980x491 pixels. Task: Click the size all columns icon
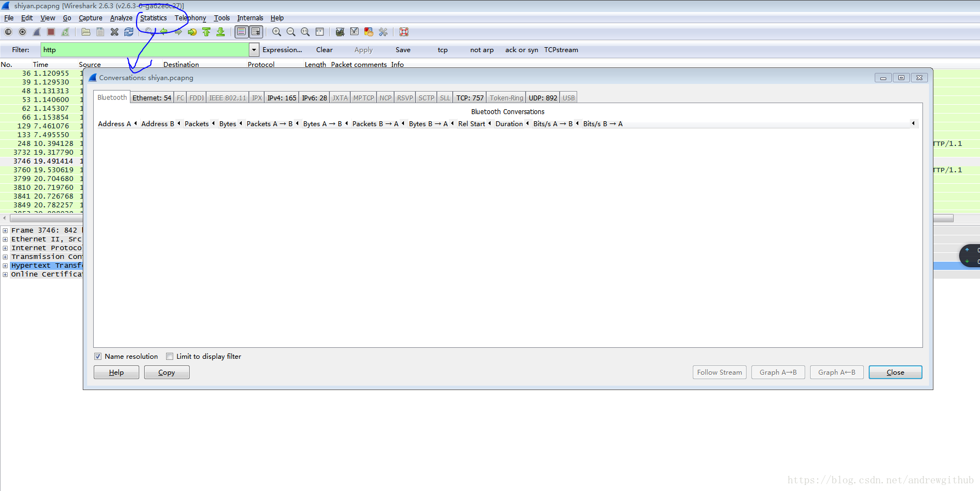tap(320, 32)
